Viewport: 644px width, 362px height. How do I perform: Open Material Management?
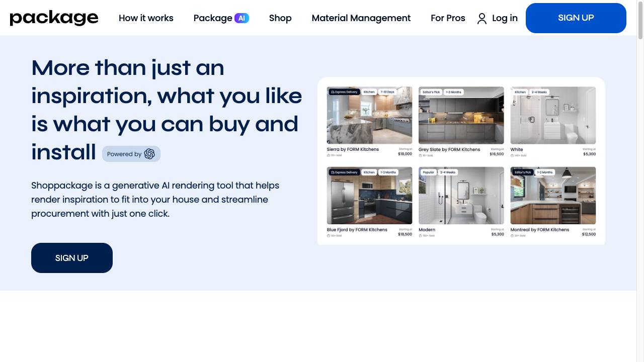pos(361,18)
